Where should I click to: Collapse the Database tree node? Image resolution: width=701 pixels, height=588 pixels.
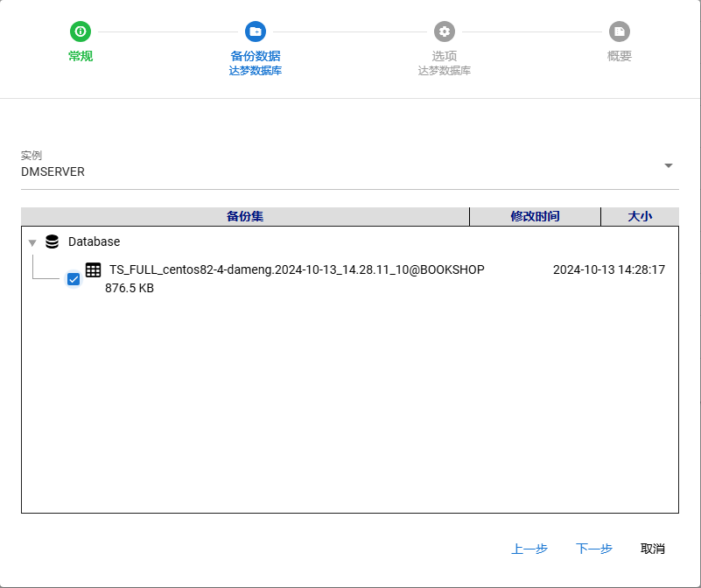click(x=32, y=242)
